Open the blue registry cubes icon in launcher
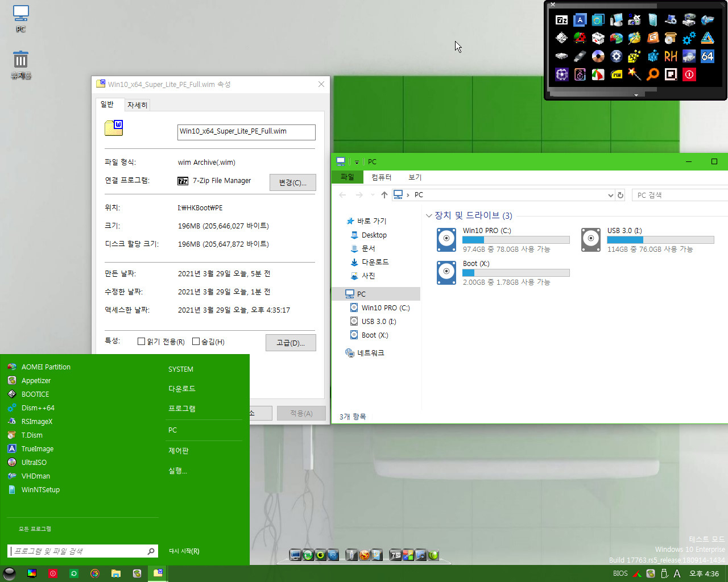The image size is (728, 582). 652,56
